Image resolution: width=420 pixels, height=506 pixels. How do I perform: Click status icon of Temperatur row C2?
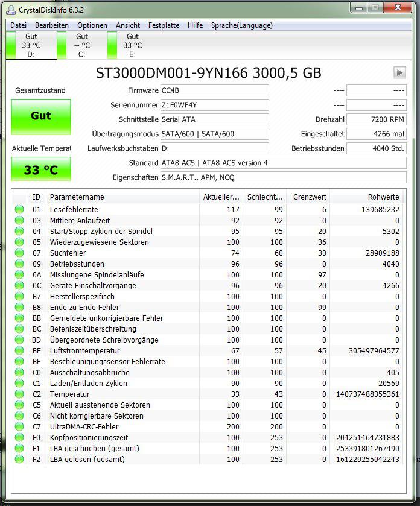[x=19, y=394]
